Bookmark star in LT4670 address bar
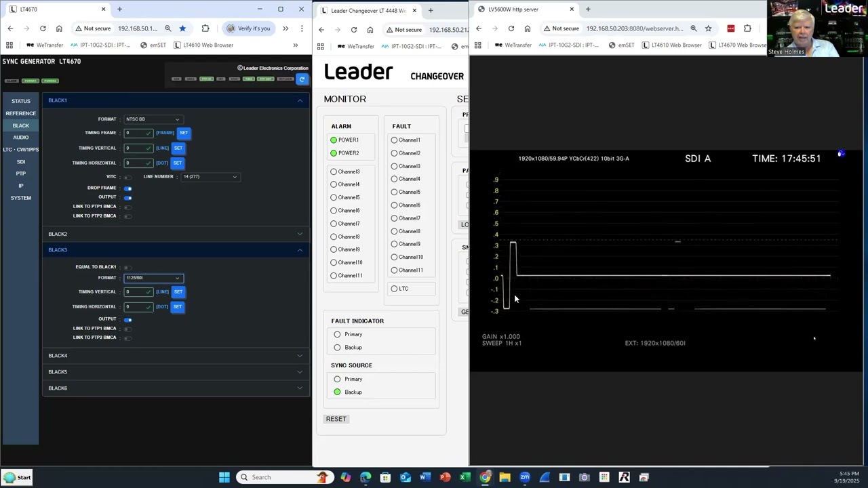 pos(182,28)
